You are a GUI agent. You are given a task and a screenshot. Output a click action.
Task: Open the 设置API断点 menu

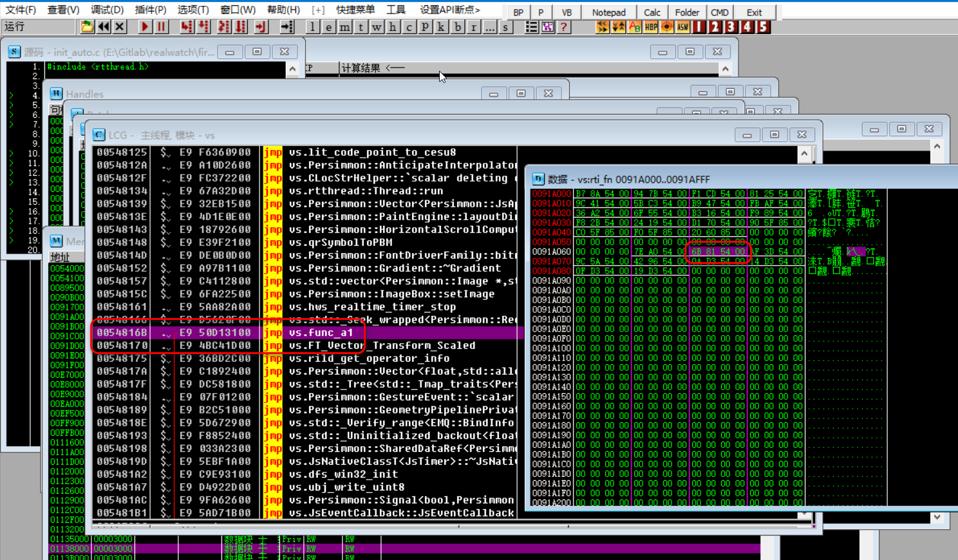[450, 10]
